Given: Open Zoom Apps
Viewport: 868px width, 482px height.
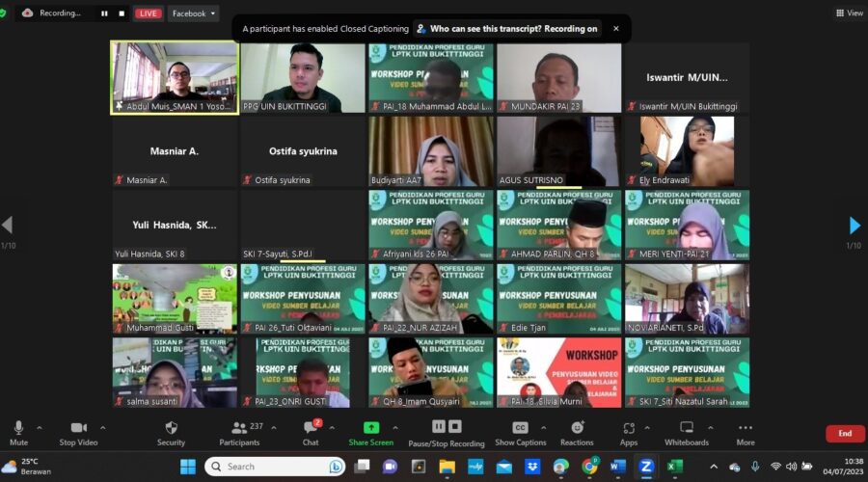Looking at the screenshot, I should point(629,432).
